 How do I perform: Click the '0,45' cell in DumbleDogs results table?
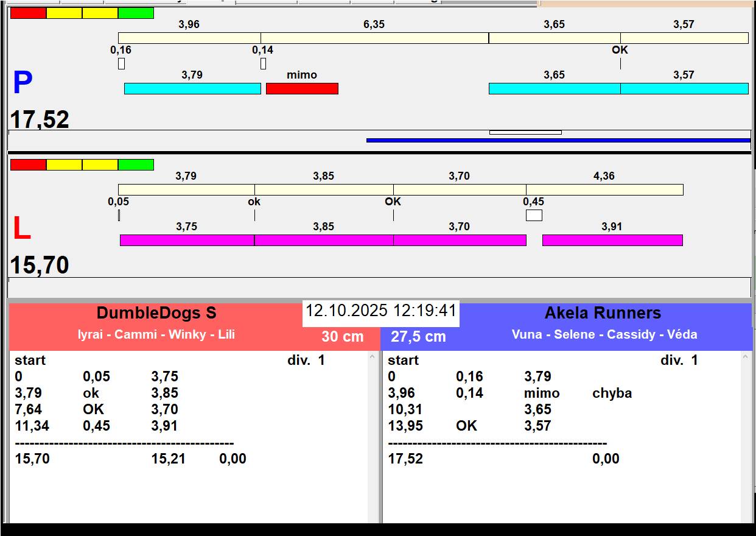point(96,426)
